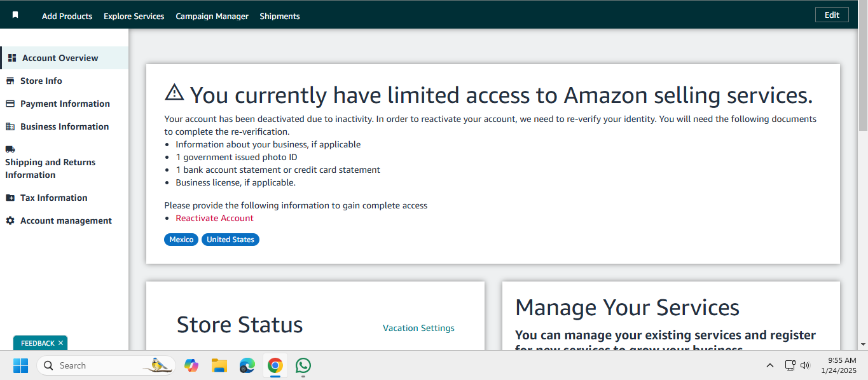868x380 pixels.
Task: Select the Mexico marketplace tag
Action: [181, 240]
